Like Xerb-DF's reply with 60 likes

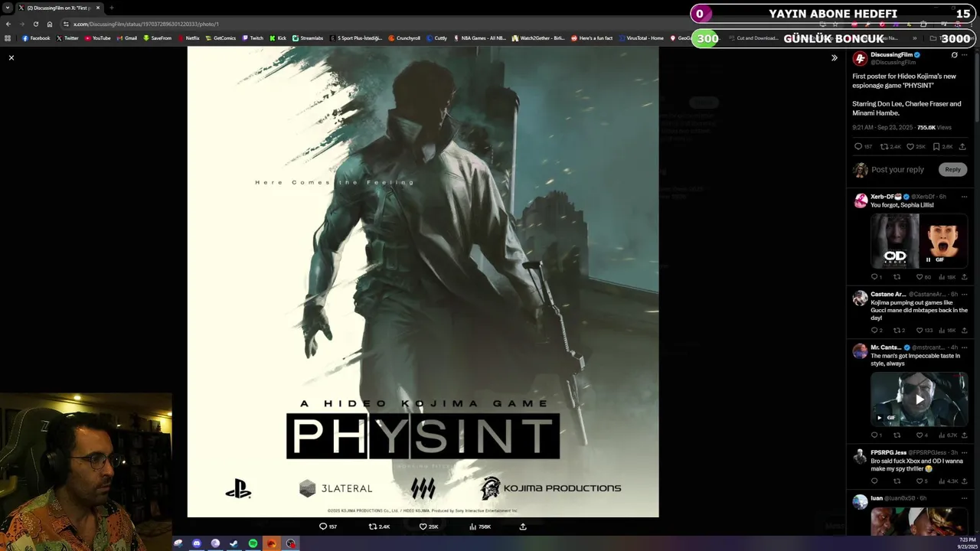click(x=924, y=277)
